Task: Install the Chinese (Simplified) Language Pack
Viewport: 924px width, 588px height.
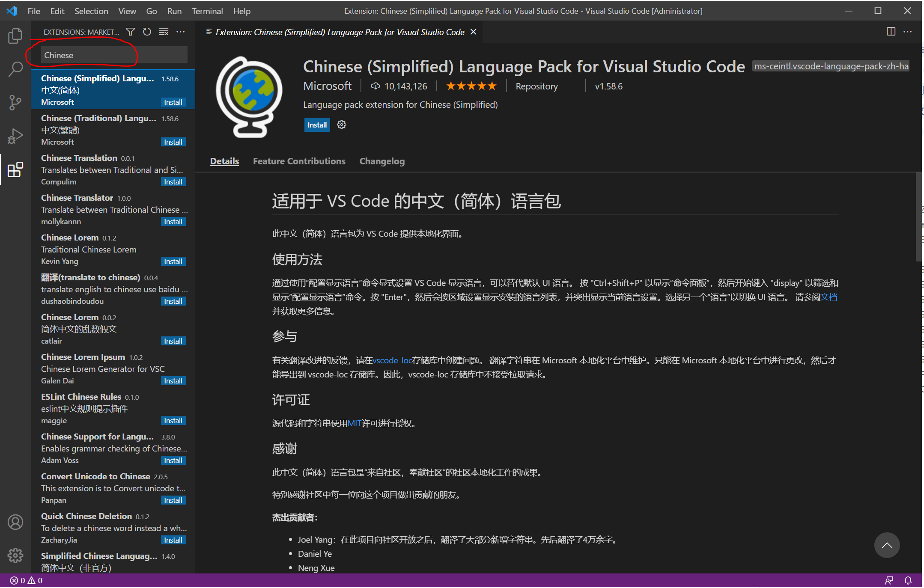Action: (317, 125)
